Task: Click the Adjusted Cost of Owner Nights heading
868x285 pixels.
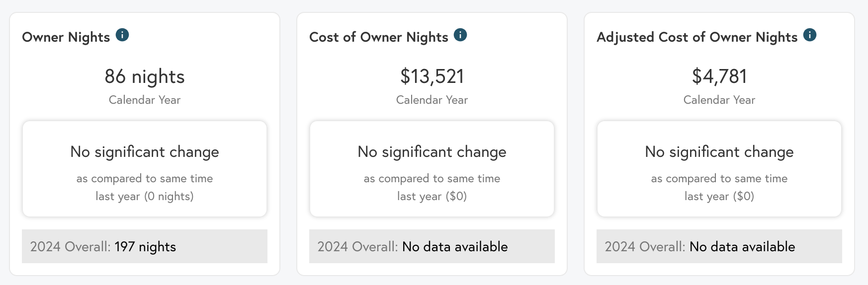Action: [697, 37]
